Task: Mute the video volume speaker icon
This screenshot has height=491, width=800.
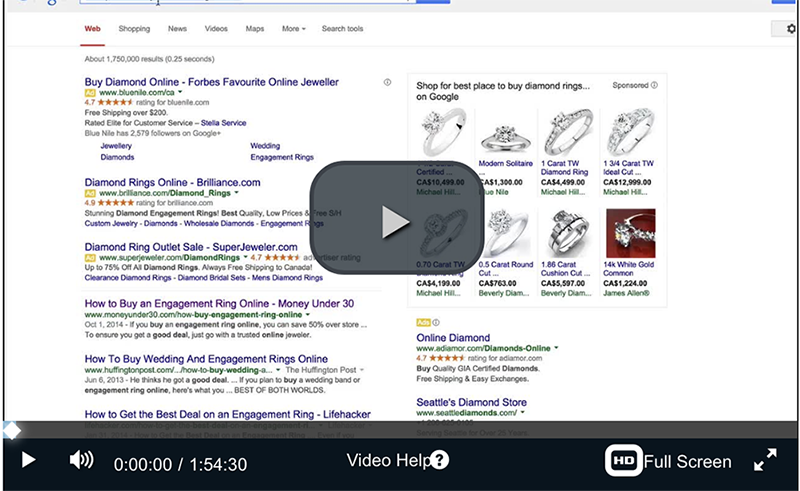Action: 82,460
